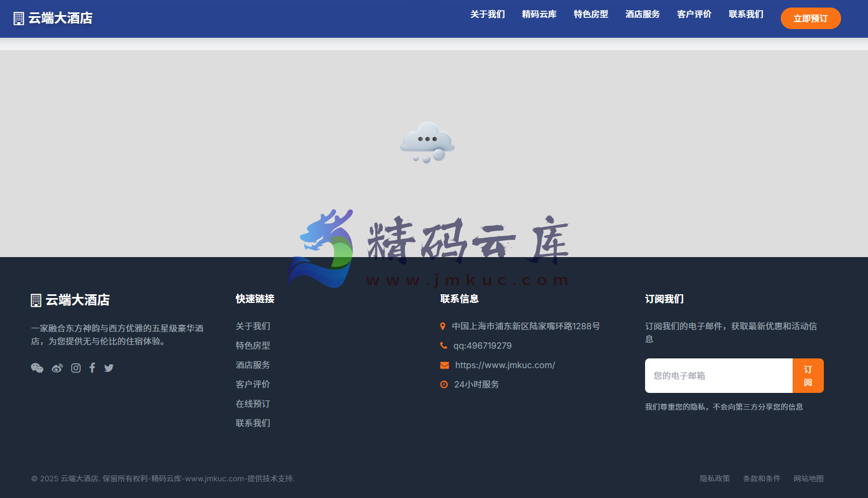This screenshot has height=498, width=868.
Task: Click the header hotel building logo icon
Action: (x=19, y=18)
